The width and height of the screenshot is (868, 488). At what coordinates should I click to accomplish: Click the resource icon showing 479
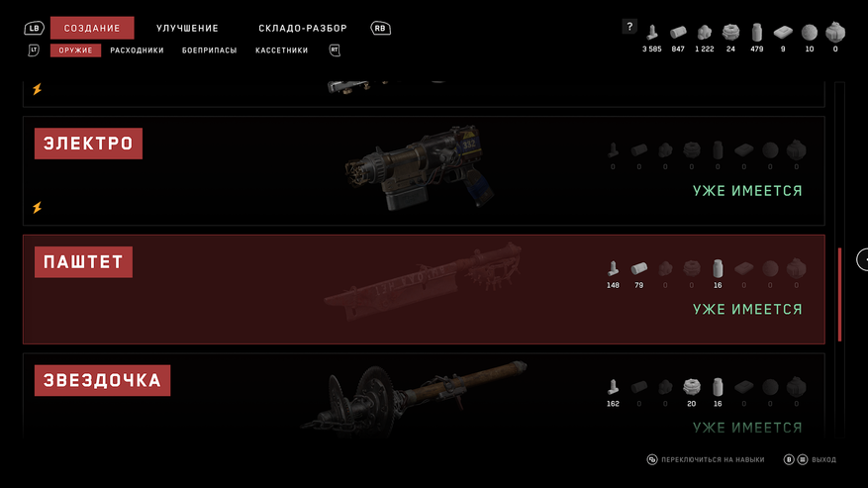[757, 33]
